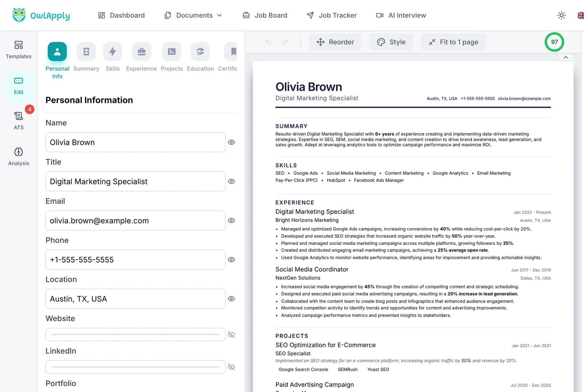The height and width of the screenshot is (392, 584).
Task: Open the AI Interview nav item
Action: [401, 15]
